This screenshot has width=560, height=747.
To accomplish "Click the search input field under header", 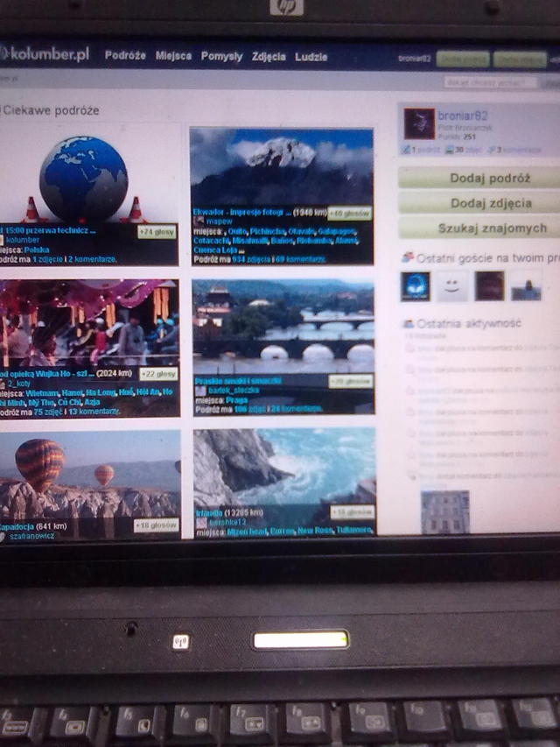I will [x=489, y=82].
